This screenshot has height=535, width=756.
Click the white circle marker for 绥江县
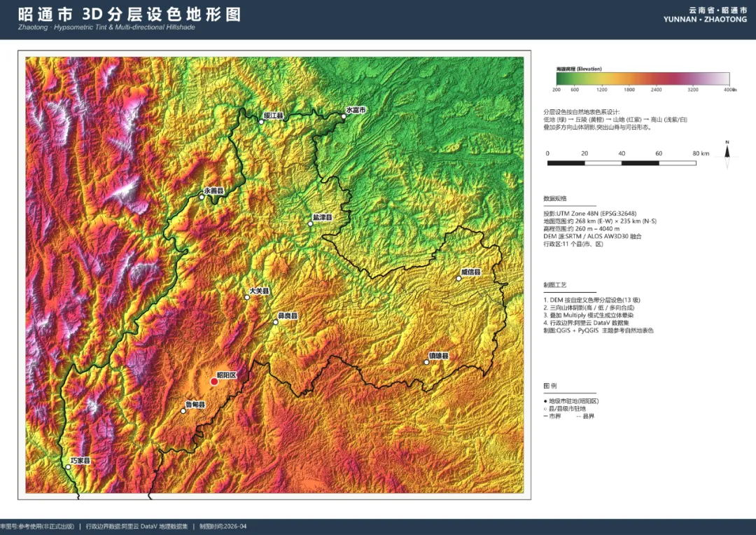click(x=261, y=122)
